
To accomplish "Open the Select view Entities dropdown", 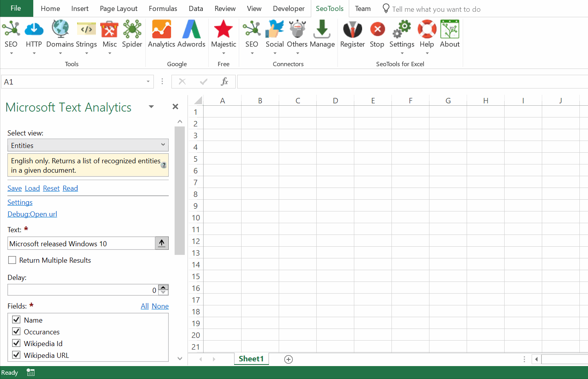I will tap(88, 145).
